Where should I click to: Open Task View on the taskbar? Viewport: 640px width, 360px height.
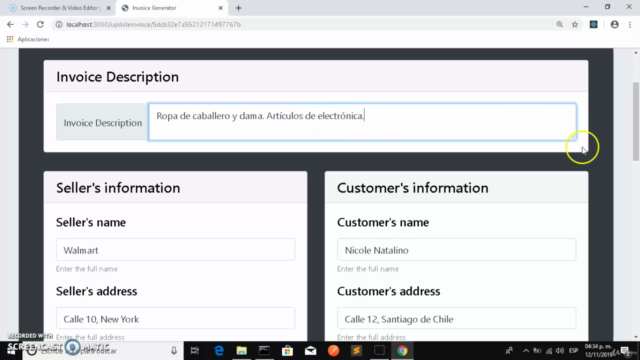click(195, 351)
